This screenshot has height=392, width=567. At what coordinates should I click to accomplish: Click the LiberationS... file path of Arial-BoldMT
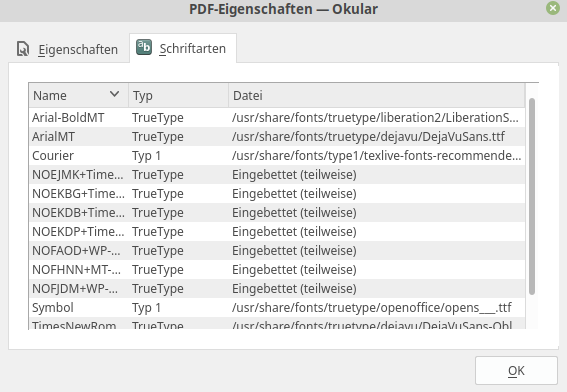coord(375,118)
